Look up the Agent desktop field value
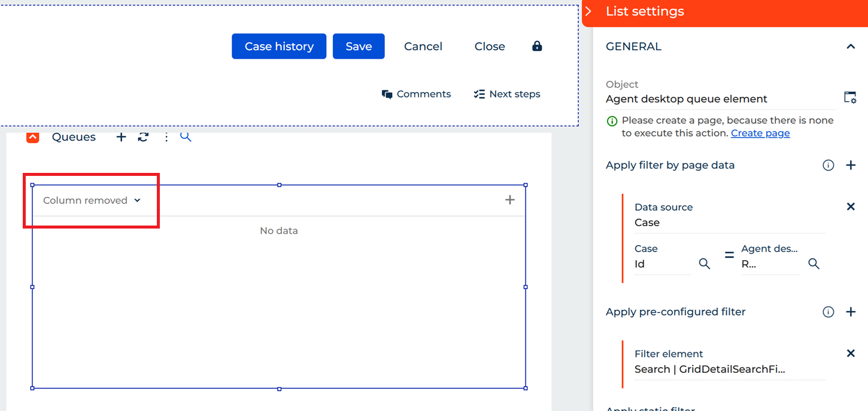Viewport: 868px width, 411px height. [x=814, y=264]
